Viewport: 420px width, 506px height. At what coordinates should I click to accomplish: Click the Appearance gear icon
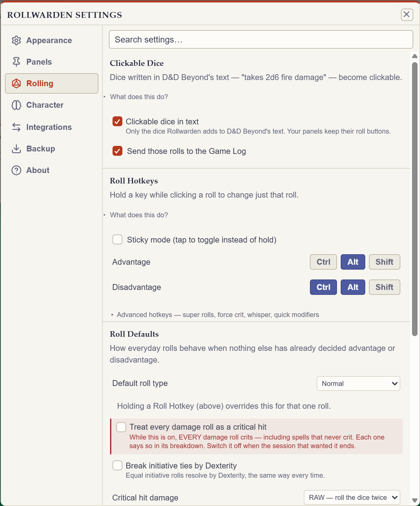tap(16, 40)
